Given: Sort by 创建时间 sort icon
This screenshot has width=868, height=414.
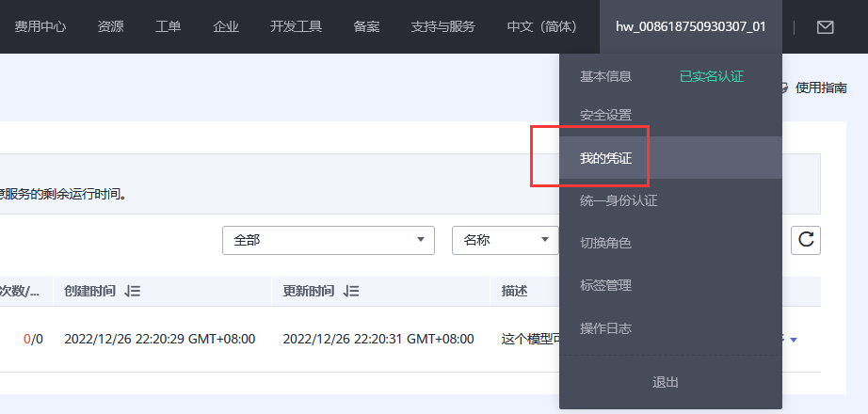Looking at the screenshot, I should point(133,291).
